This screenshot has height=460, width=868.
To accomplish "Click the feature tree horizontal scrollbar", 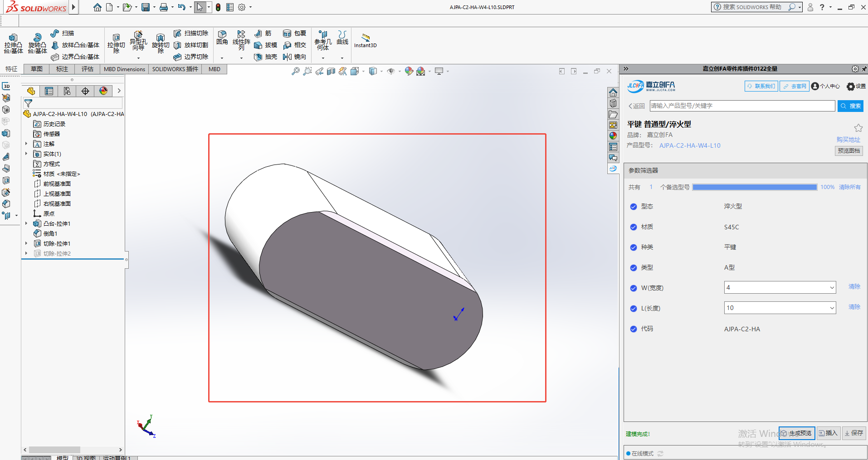I will click(54, 450).
